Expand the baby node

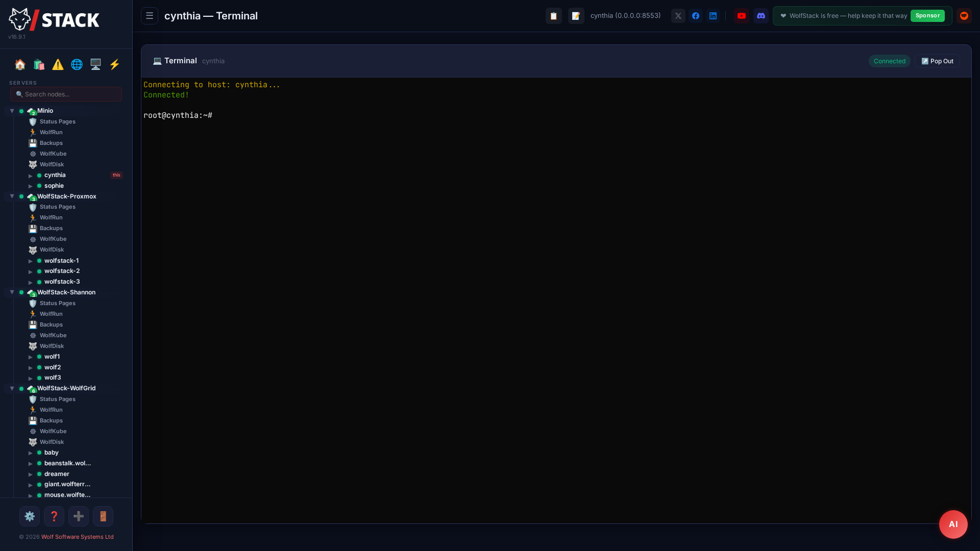point(31,453)
